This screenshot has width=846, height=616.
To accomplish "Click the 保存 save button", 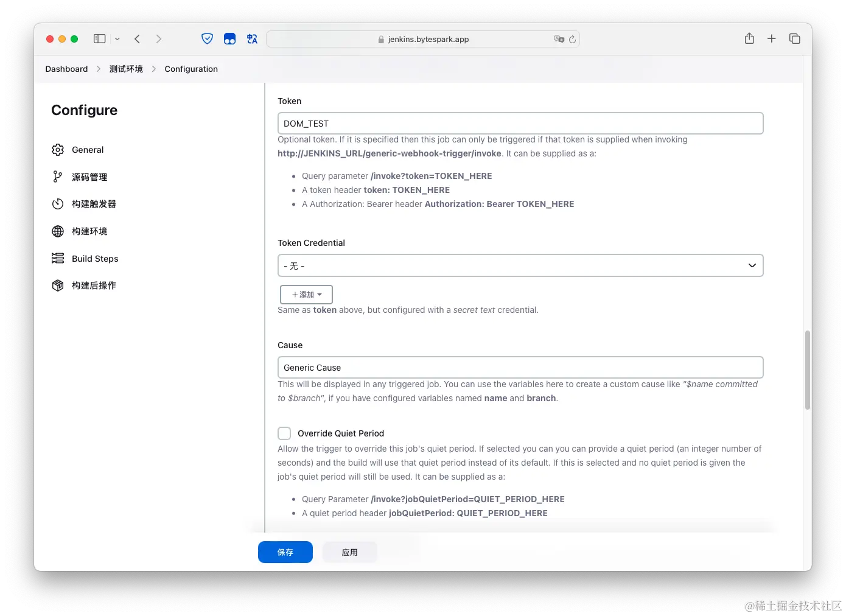I will (285, 552).
